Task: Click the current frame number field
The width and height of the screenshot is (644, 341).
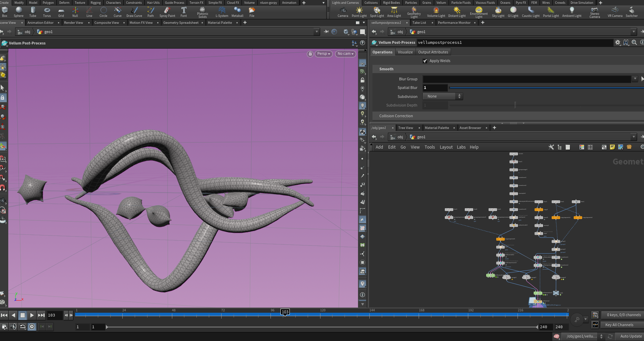Action: pyautogui.click(x=55, y=315)
